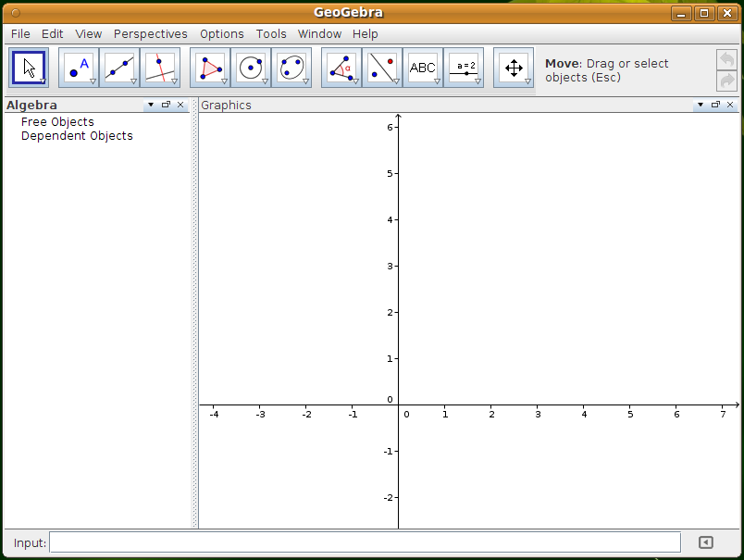
Task: Minimize the GeoGebra window
Action: tap(681, 13)
